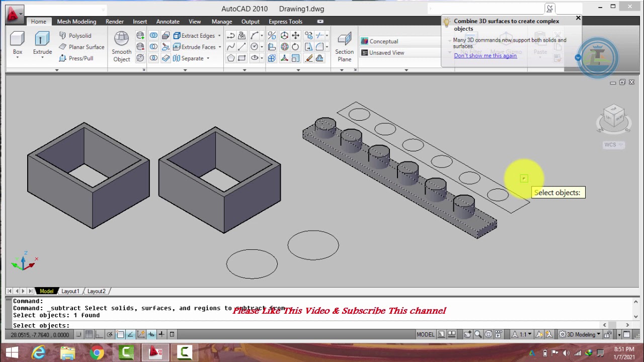Click the 'Don't show me this again' link
644x362 pixels.
coord(485,56)
